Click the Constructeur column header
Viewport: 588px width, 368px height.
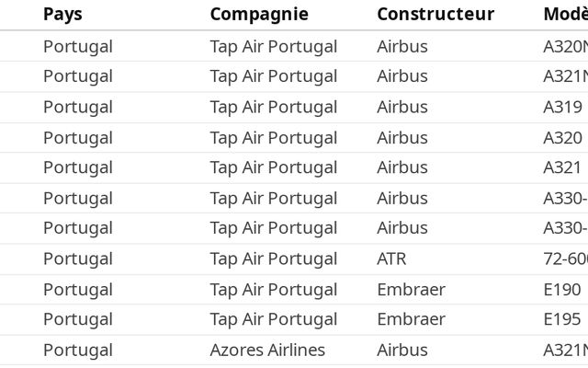[435, 15]
